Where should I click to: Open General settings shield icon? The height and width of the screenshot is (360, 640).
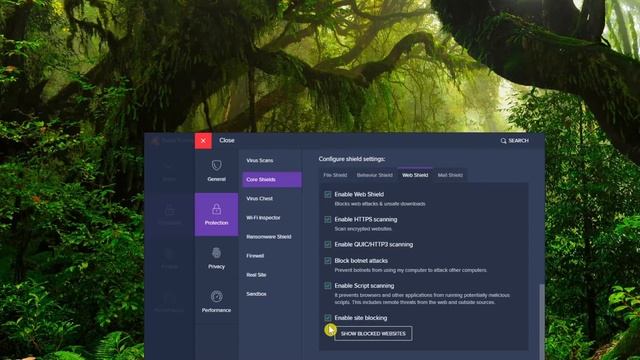216,165
